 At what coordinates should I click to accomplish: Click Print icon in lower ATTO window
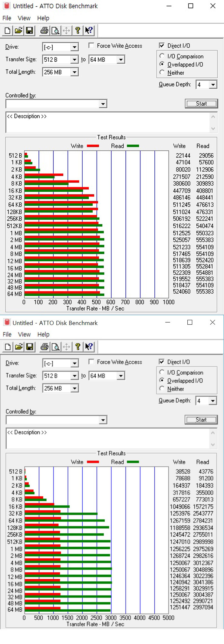pyautogui.click(x=44, y=347)
